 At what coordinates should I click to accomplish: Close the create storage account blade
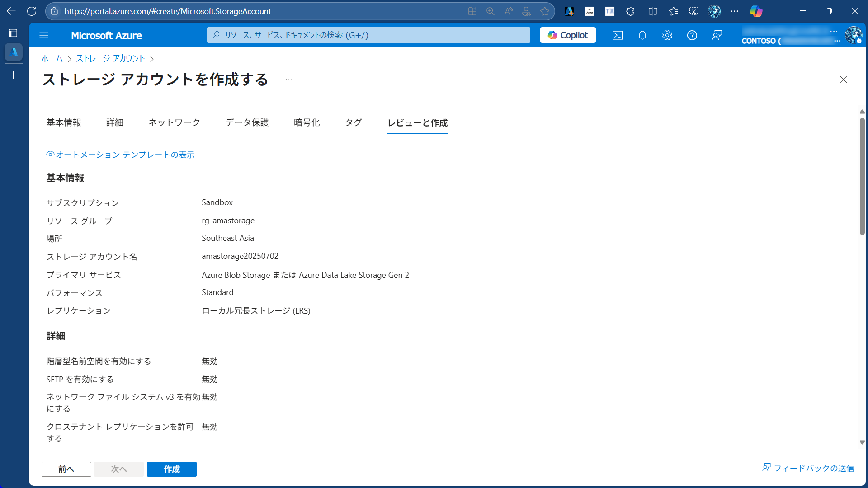844,80
